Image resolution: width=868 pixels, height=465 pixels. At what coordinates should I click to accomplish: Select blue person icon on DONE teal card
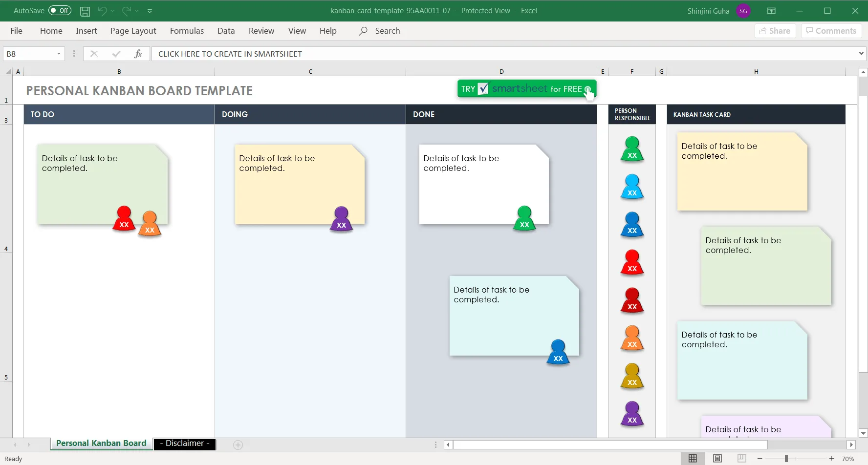[558, 352]
